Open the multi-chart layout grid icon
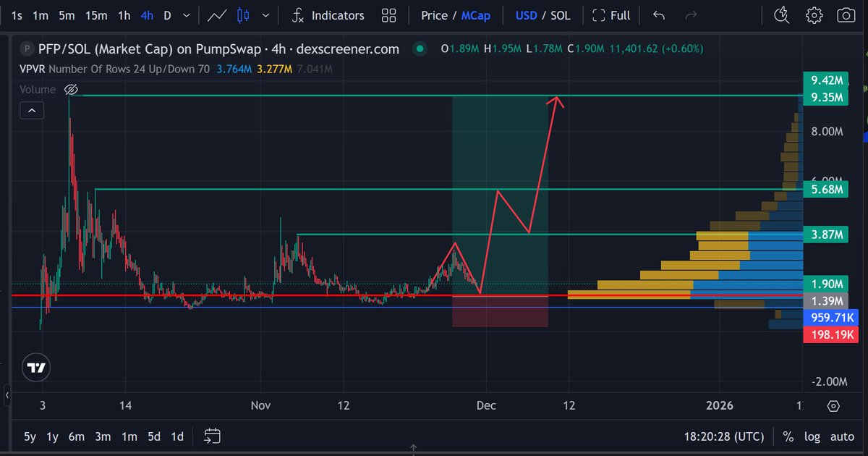868x456 pixels. pyautogui.click(x=388, y=15)
